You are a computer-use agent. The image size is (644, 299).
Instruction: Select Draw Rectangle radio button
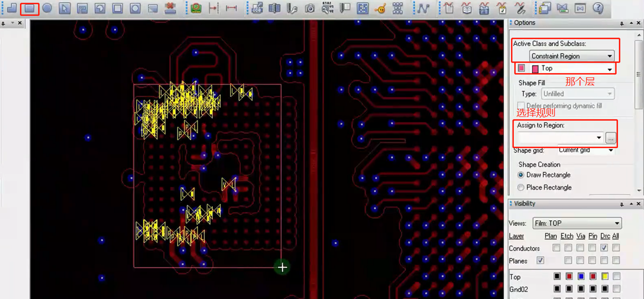(521, 175)
